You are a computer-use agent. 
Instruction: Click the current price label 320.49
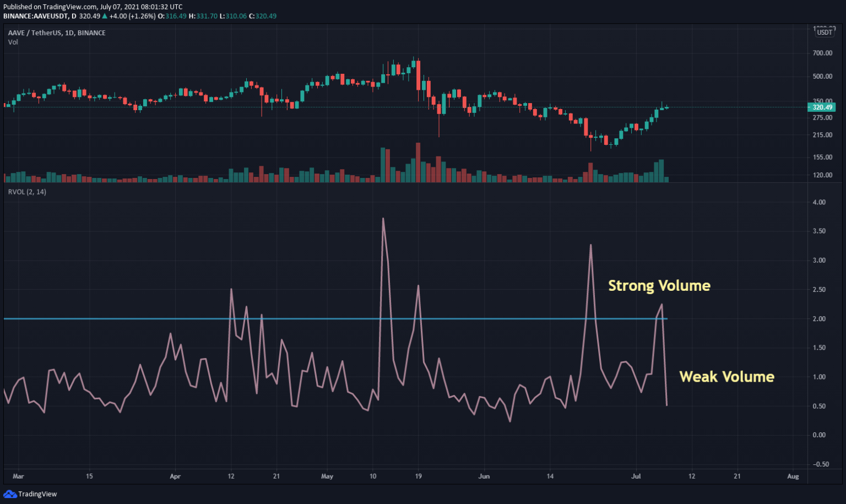tap(822, 107)
